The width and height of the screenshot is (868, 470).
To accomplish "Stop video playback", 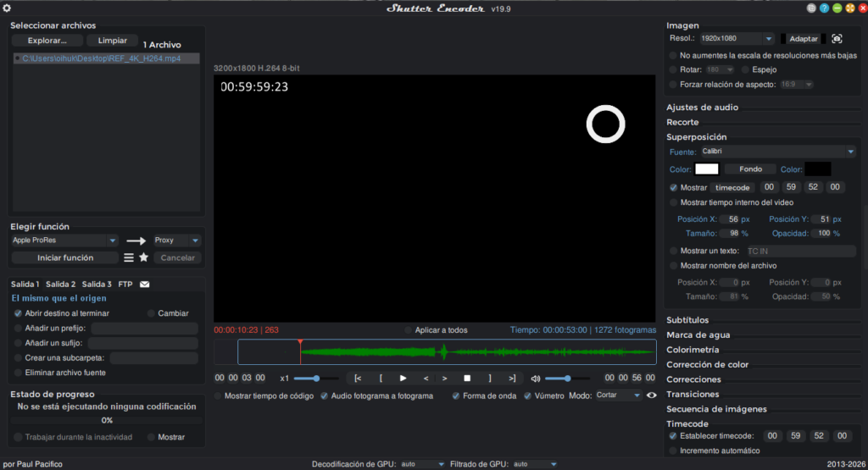I will [467, 379].
